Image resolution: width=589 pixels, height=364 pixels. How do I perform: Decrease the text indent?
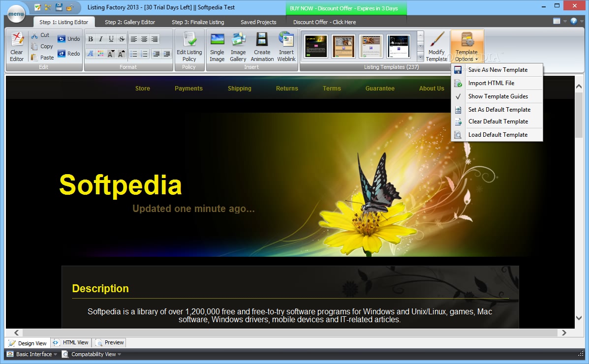pos(156,54)
